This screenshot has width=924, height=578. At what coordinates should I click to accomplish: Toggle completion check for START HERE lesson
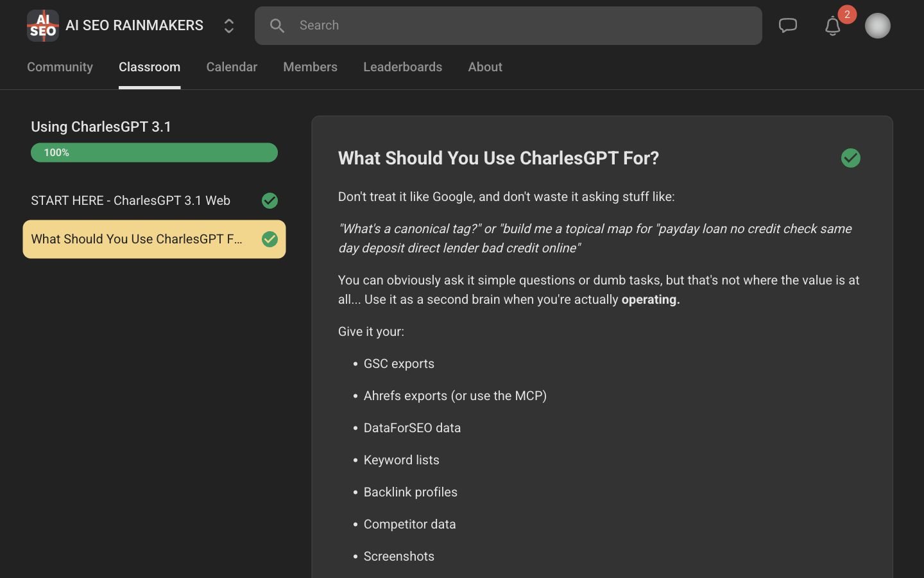tap(270, 200)
